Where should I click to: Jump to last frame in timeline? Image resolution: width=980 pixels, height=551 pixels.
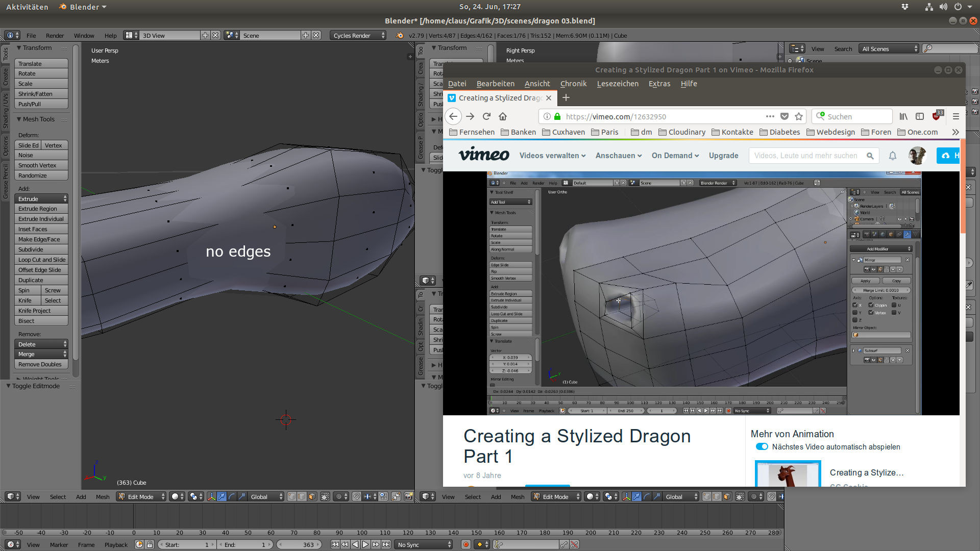pos(386,544)
